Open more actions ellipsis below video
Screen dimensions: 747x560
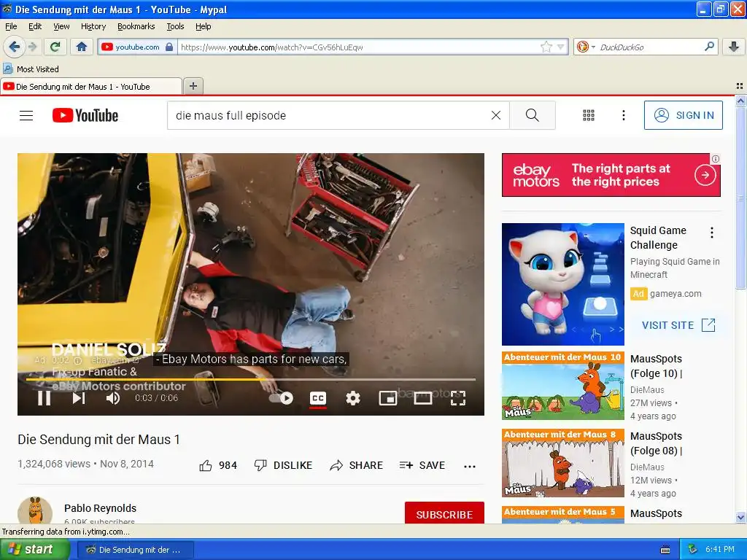pyautogui.click(x=470, y=466)
